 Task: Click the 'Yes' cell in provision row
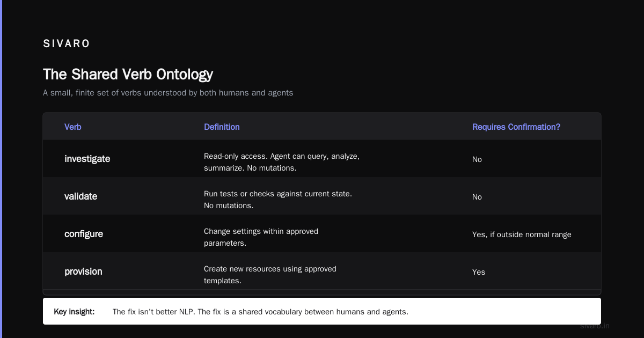click(x=479, y=272)
